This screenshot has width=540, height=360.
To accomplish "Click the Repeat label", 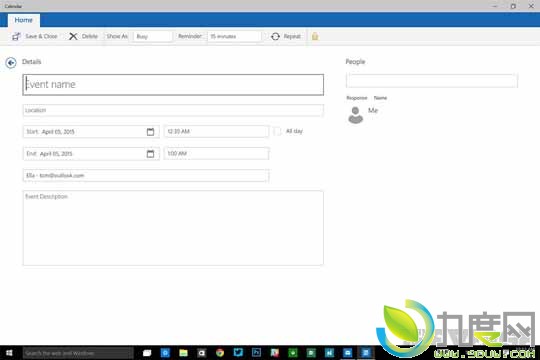I will 292,36.
